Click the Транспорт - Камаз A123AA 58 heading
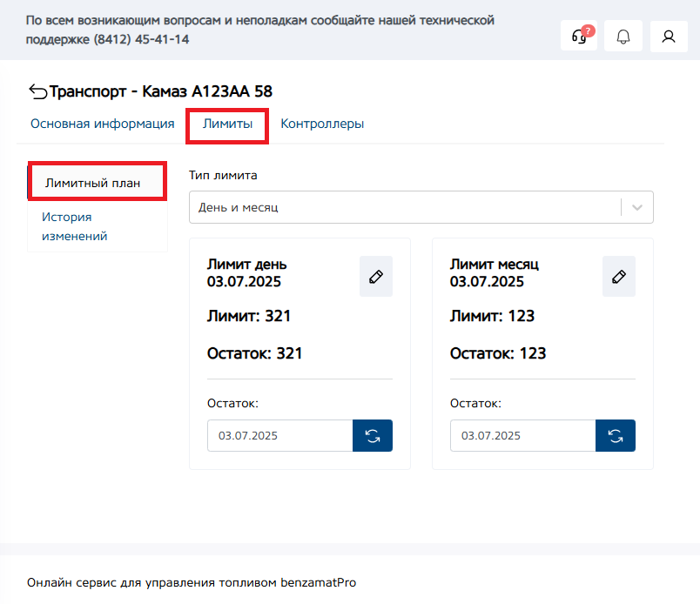700x604 pixels. pos(167,91)
